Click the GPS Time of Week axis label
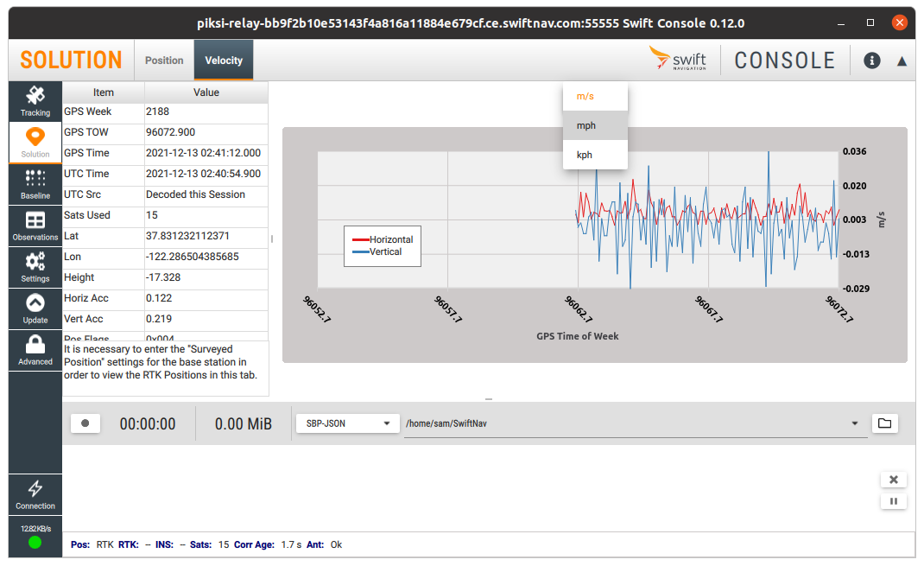This screenshot has height=566, width=924. click(578, 336)
